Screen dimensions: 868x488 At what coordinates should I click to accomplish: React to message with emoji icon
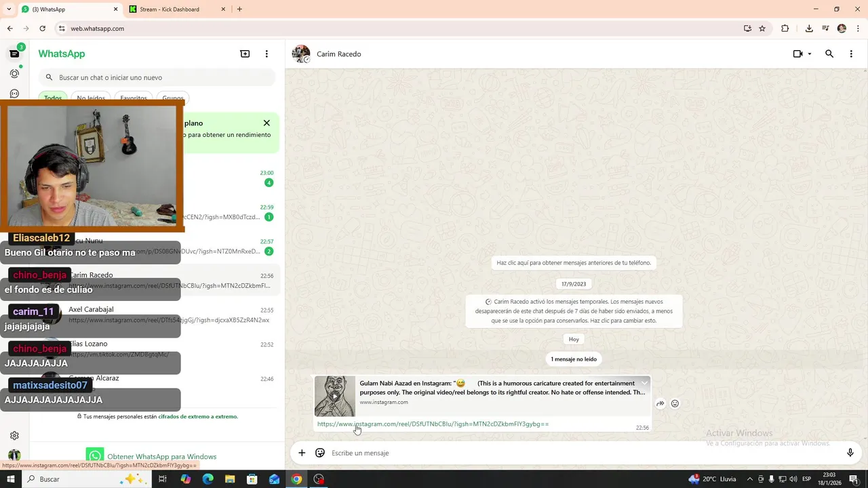(675, 403)
